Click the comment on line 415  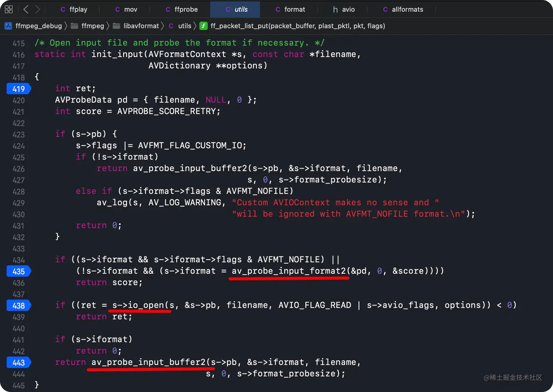[x=180, y=43]
